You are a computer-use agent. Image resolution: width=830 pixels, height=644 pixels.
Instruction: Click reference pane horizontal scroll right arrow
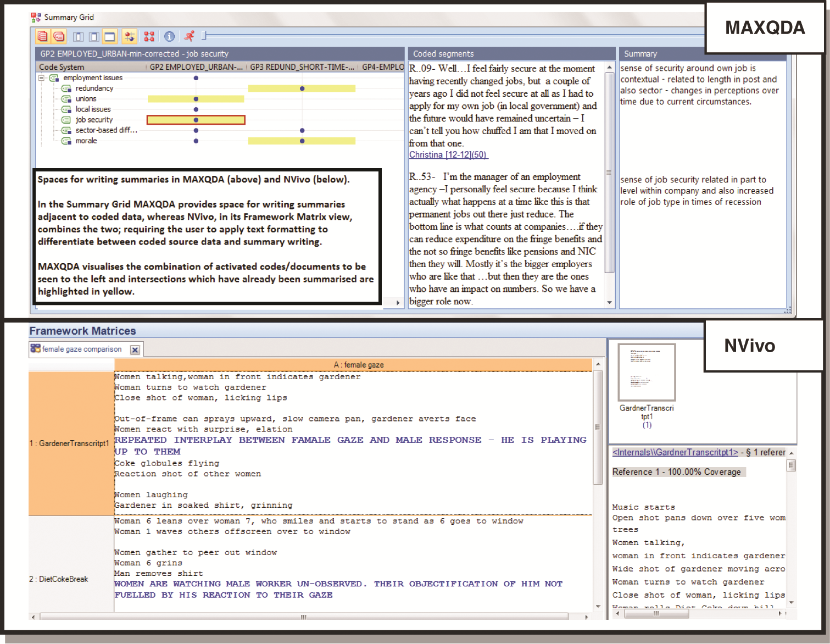point(781,614)
